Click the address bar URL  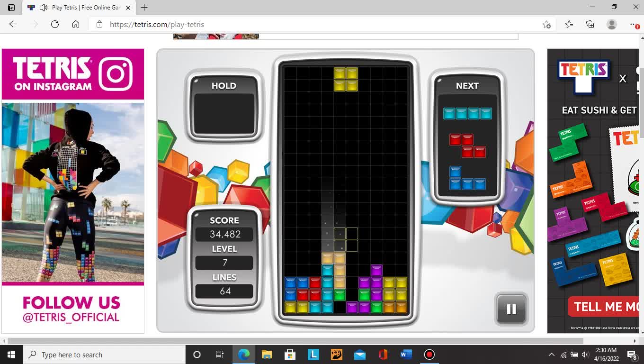click(x=157, y=24)
